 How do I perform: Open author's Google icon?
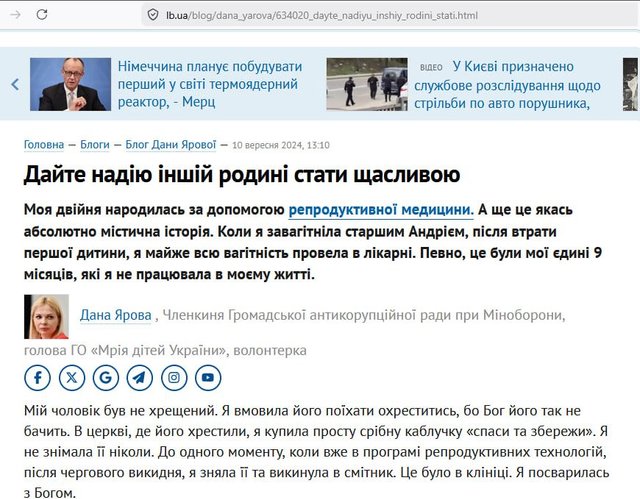point(105,378)
